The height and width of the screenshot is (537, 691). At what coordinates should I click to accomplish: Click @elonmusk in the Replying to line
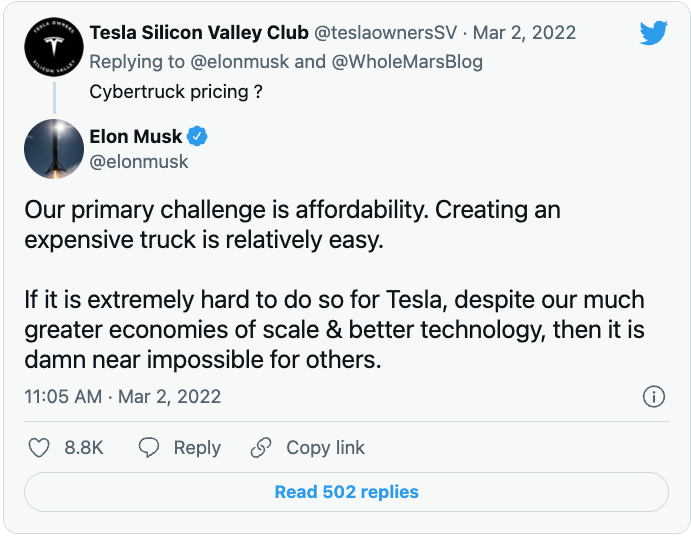(x=248, y=62)
